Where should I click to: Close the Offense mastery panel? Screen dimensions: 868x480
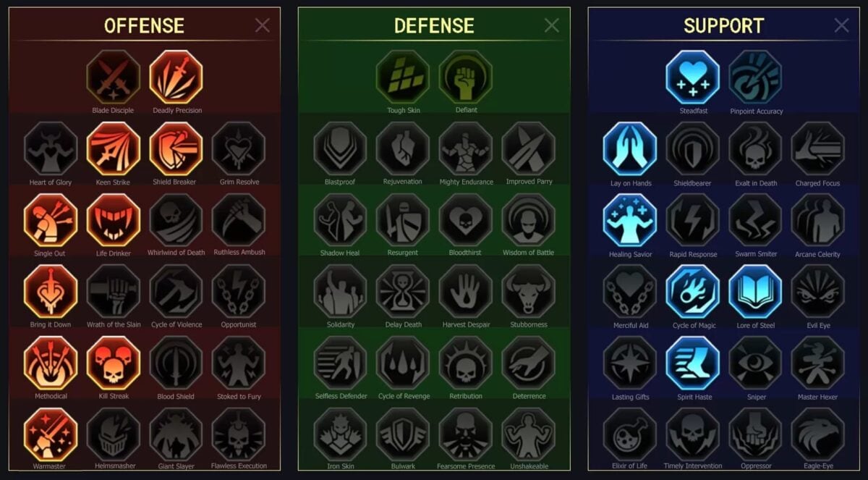pos(263,25)
